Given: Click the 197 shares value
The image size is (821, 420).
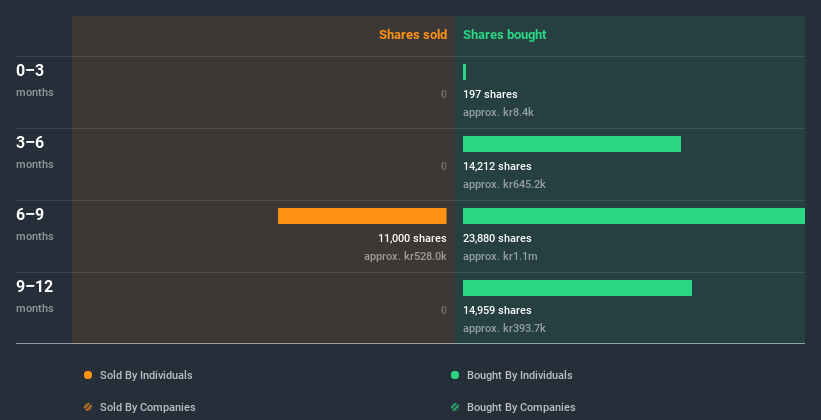Looking at the screenshot, I should point(490,94).
